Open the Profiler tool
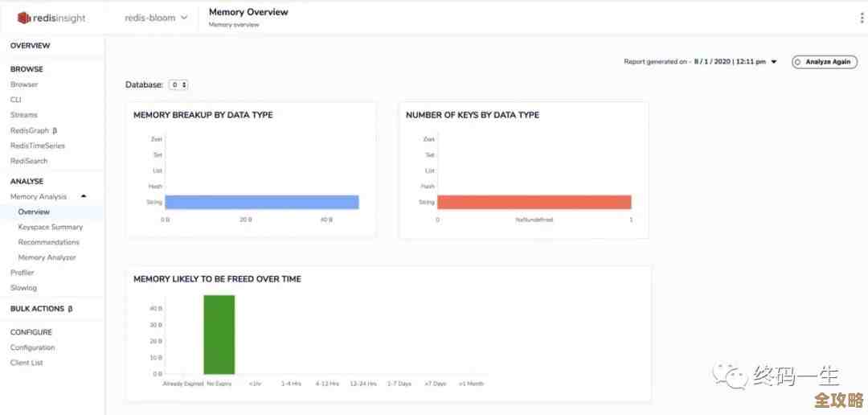This screenshot has height=415, width=868. coord(23,273)
